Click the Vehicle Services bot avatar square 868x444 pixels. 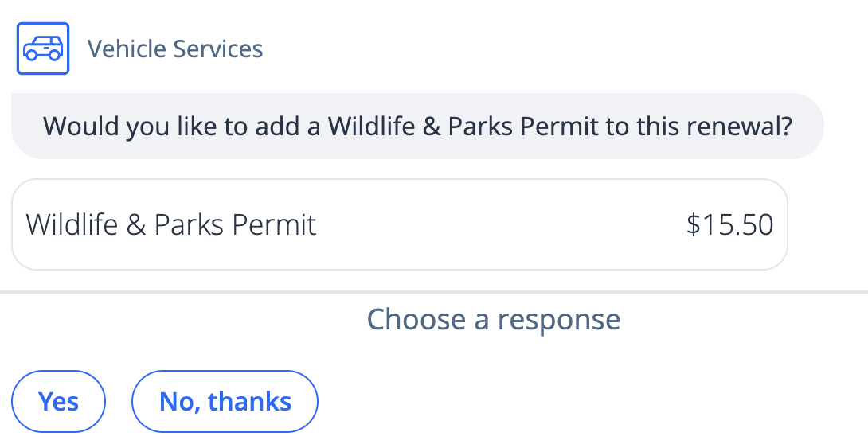click(x=43, y=49)
